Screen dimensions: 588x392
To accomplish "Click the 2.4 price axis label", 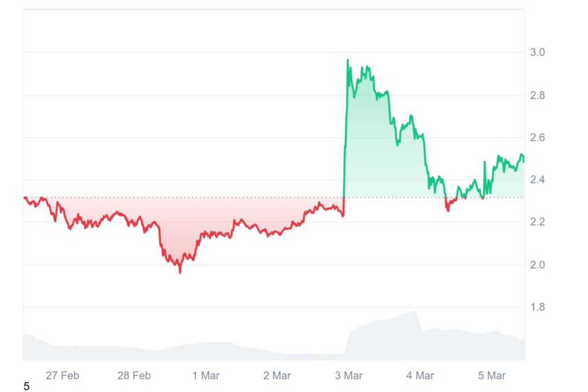I will 537,180.
